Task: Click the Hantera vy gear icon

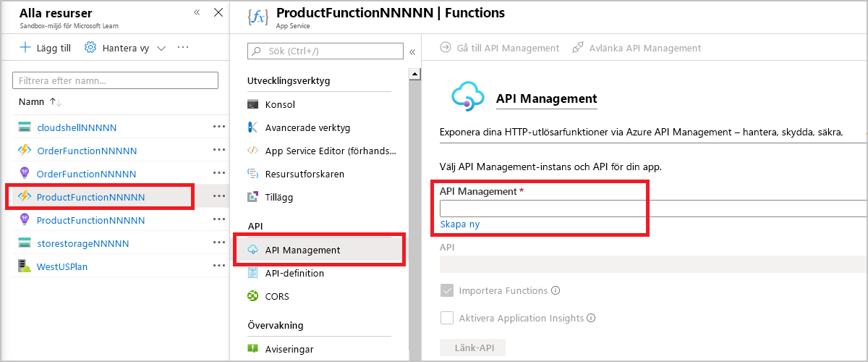Action: (91, 48)
